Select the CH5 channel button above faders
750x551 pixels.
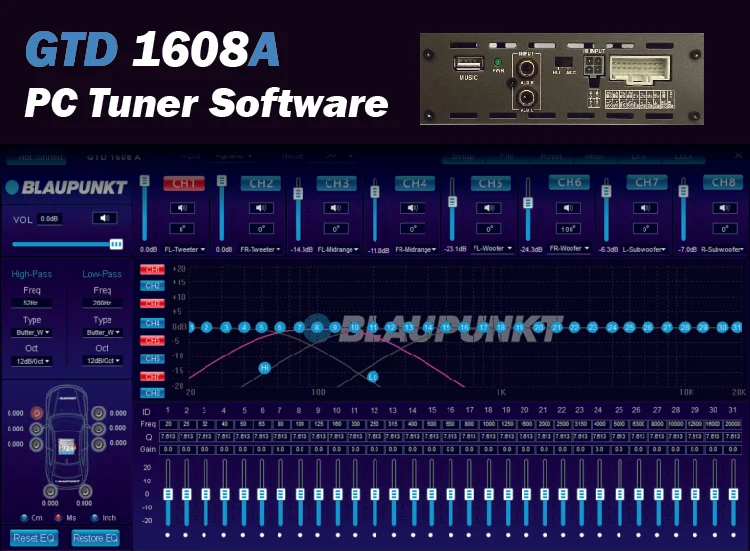[490, 183]
